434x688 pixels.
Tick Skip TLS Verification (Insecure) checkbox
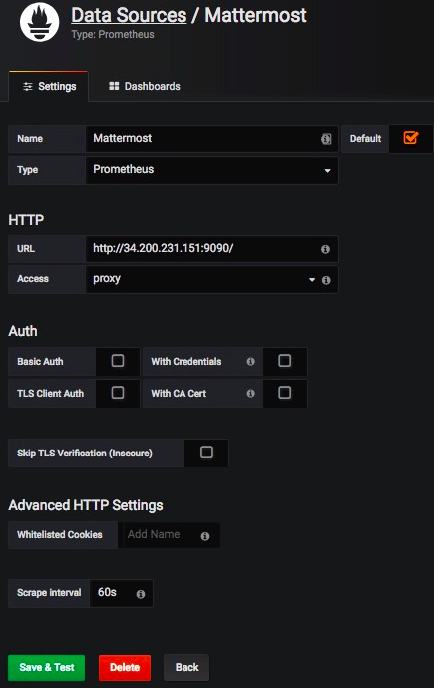(x=206, y=452)
